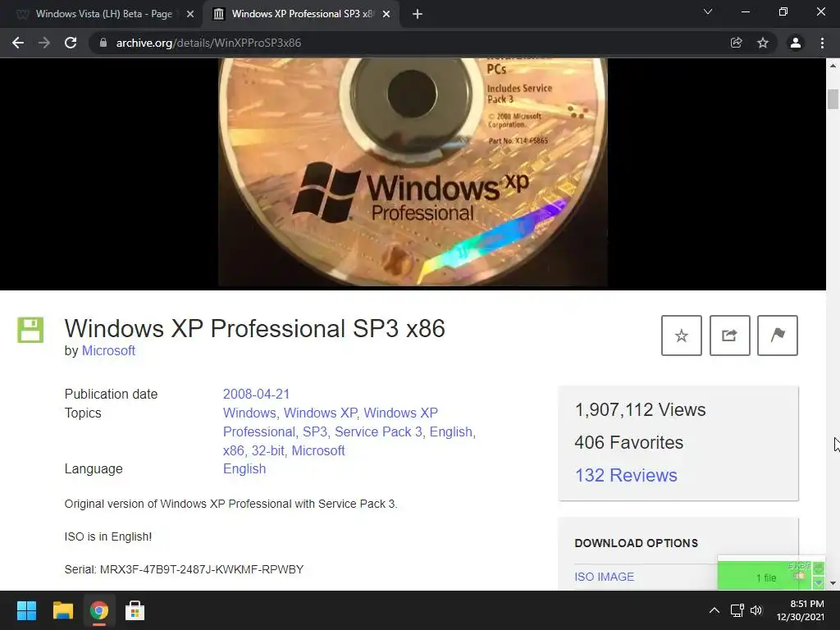This screenshot has height=630, width=840.
Task: Click the 406 Favorites text
Action: 629,442
